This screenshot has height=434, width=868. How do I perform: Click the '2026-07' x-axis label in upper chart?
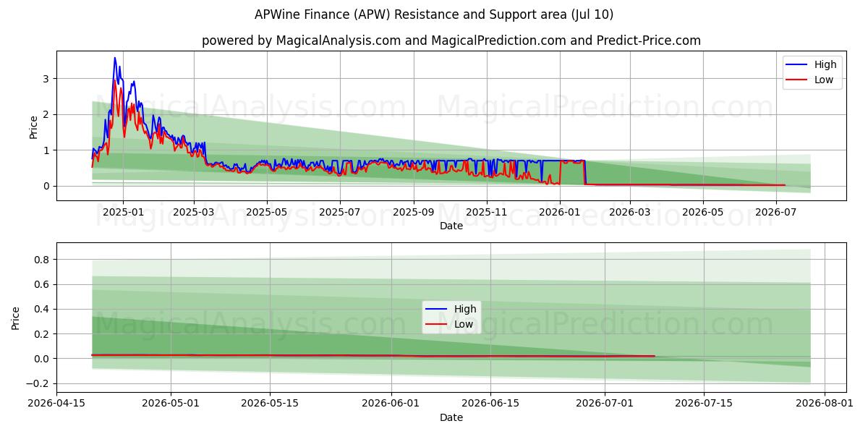[776, 213]
